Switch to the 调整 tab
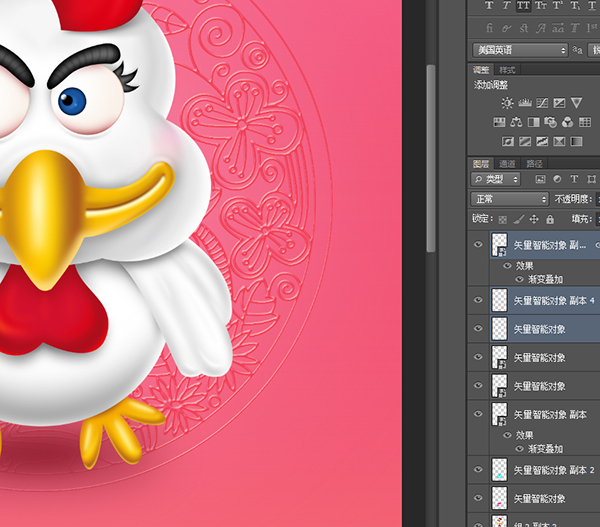This screenshot has width=600, height=527. coord(481,70)
